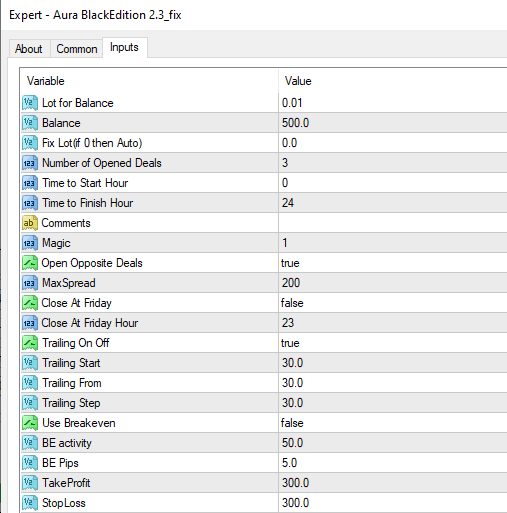Viewport: 507px width, 513px height.
Task: Switch to the Common tab
Action: [77, 49]
